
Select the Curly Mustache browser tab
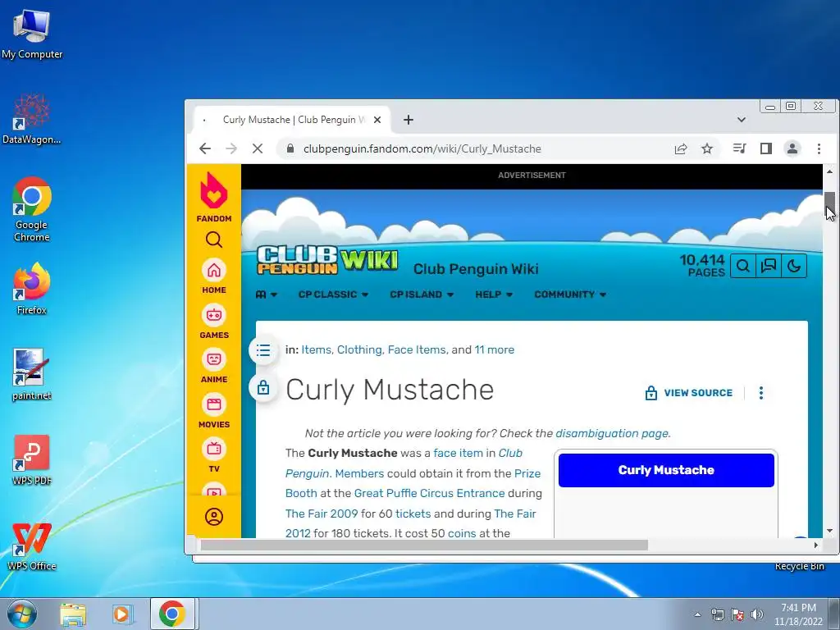pyautogui.click(x=292, y=120)
